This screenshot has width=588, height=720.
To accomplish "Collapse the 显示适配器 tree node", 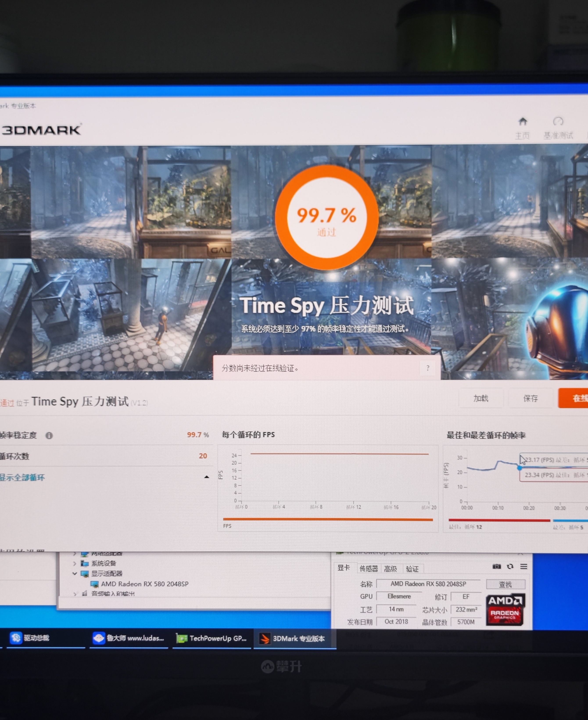I will pyautogui.click(x=75, y=574).
